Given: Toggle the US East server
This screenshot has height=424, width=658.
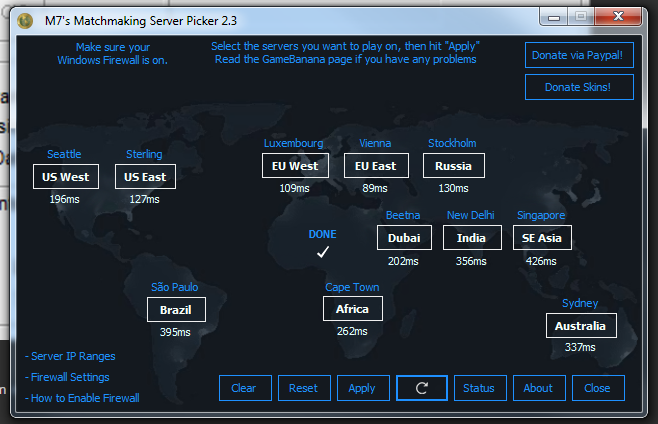Looking at the screenshot, I should 144,177.
